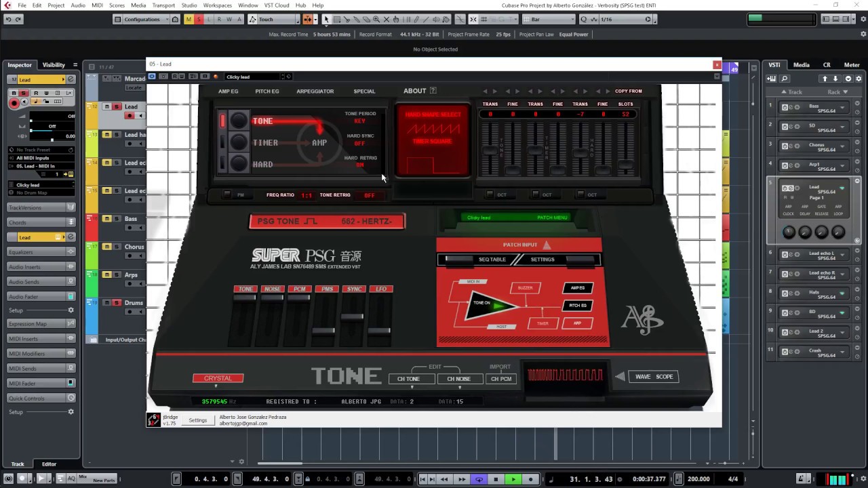Screen dimensions: 868x488
Task: Click the WAVE SCOPE button
Action: (654, 377)
